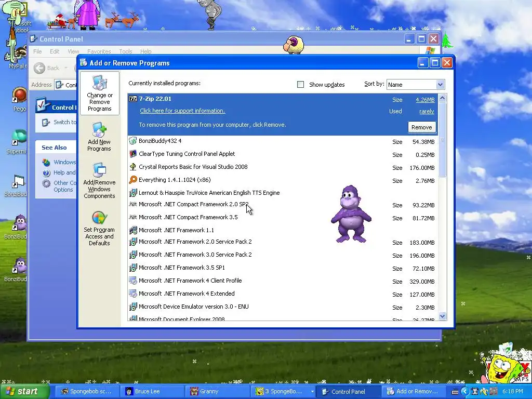Click Help and Support icon in See Also
Image resolution: width=532 pixels, height=399 pixels.
(x=46, y=172)
